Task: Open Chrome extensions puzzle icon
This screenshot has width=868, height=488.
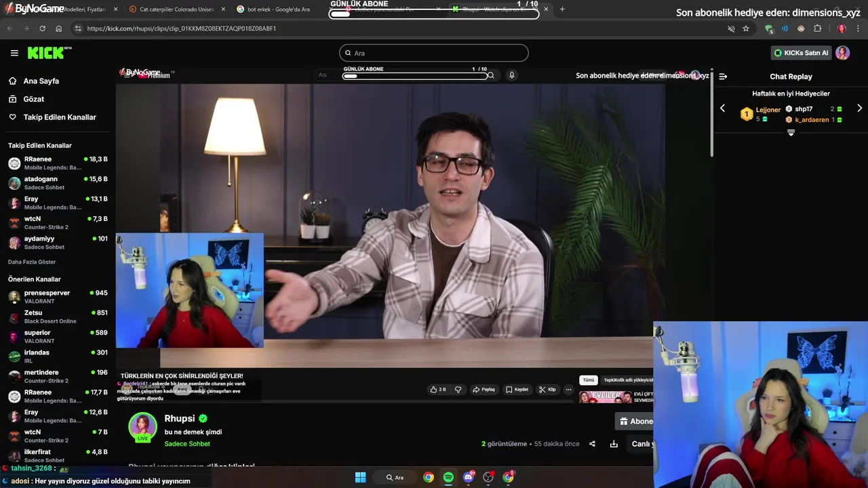Action: click(x=817, y=28)
